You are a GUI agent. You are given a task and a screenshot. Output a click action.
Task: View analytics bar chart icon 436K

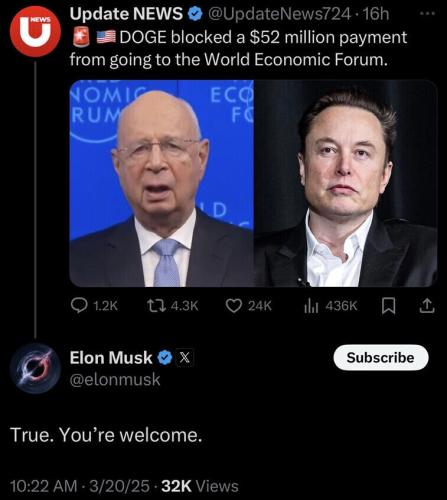click(x=312, y=306)
